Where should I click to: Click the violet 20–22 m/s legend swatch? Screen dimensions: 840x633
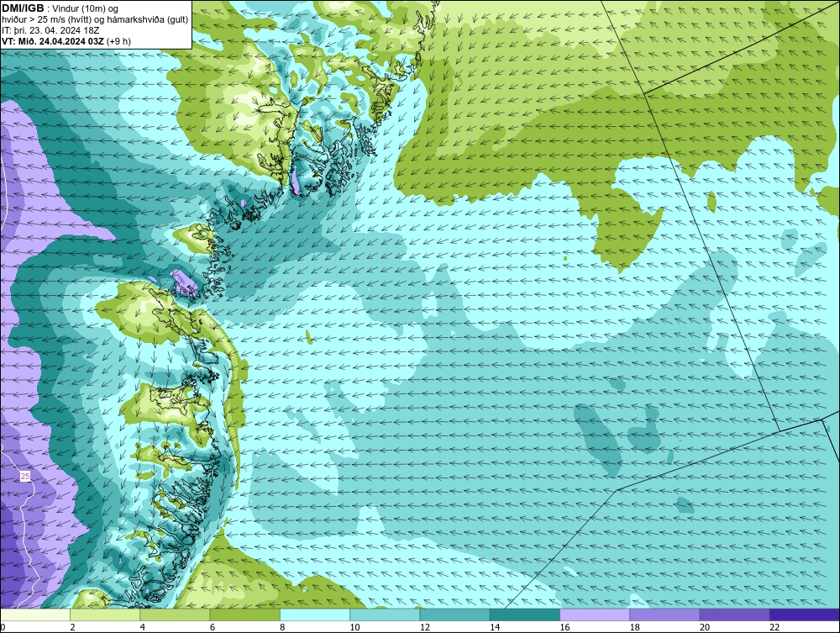[x=734, y=615]
